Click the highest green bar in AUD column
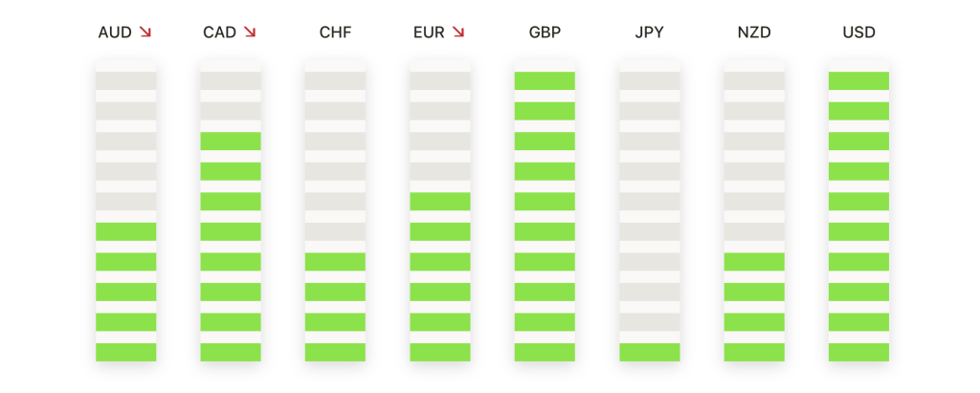The height and width of the screenshot is (393, 980). (x=125, y=231)
